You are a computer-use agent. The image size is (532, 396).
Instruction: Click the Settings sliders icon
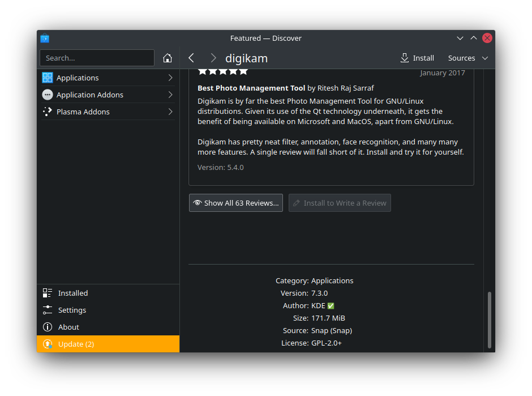click(x=48, y=310)
